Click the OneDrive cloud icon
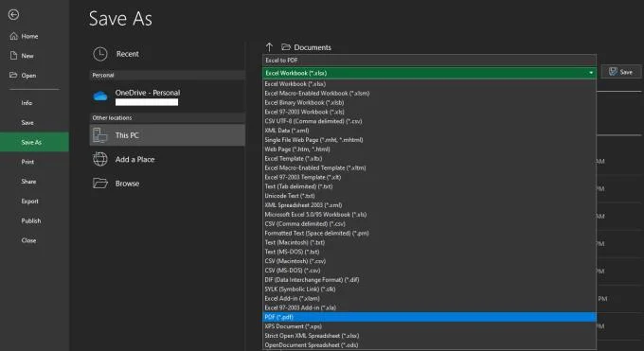Screen dimensions: 644x351 [x=100, y=97]
